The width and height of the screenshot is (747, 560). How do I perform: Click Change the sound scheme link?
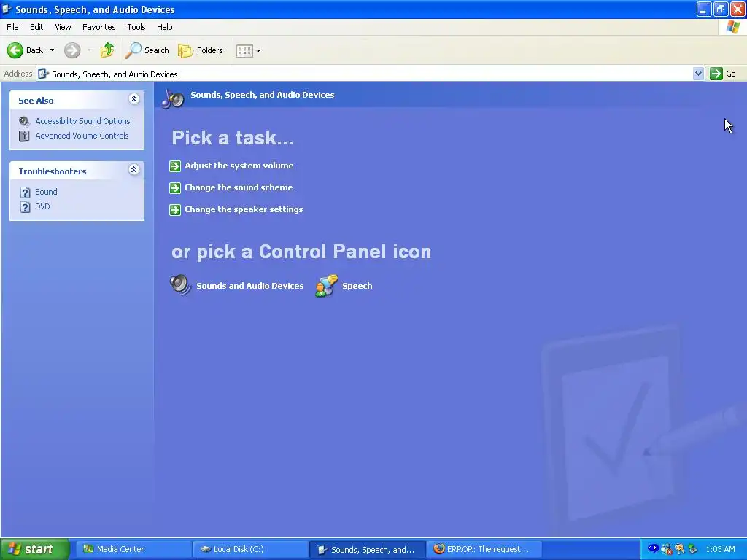(239, 187)
